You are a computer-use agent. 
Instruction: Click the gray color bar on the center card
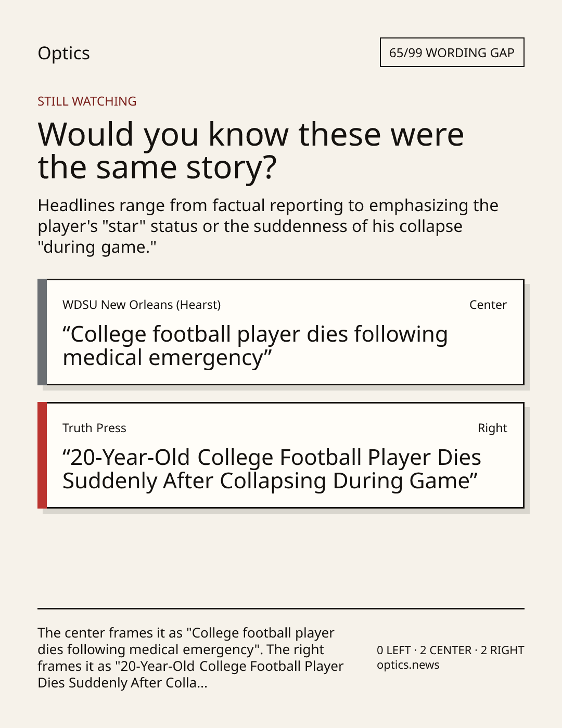click(x=42, y=332)
